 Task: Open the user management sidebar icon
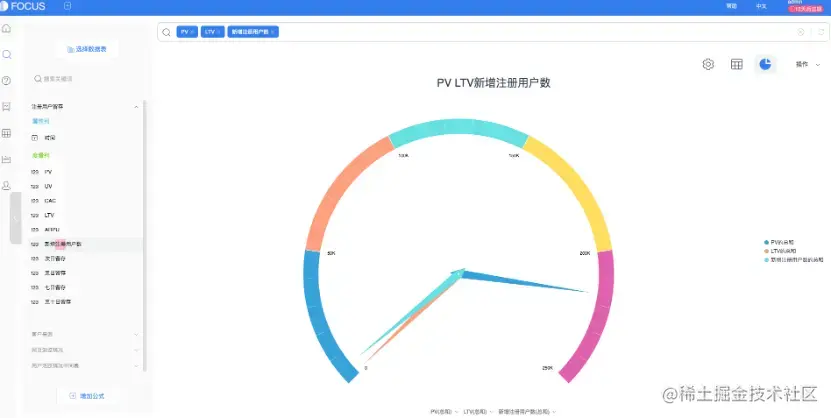coord(6,185)
